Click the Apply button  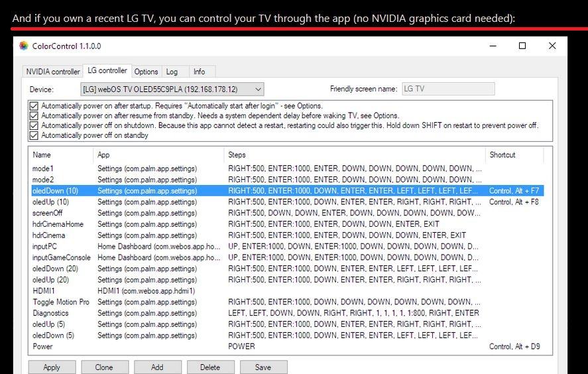tap(52, 367)
